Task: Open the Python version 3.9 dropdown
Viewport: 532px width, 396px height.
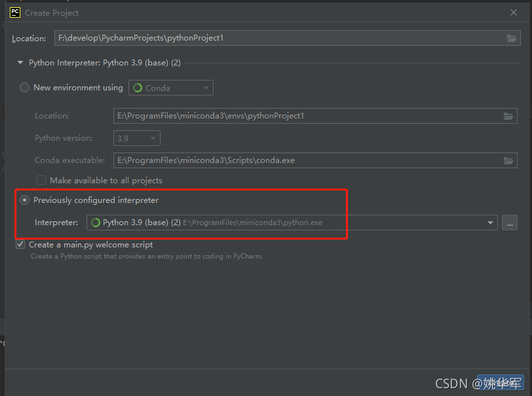Action: coord(137,138)
